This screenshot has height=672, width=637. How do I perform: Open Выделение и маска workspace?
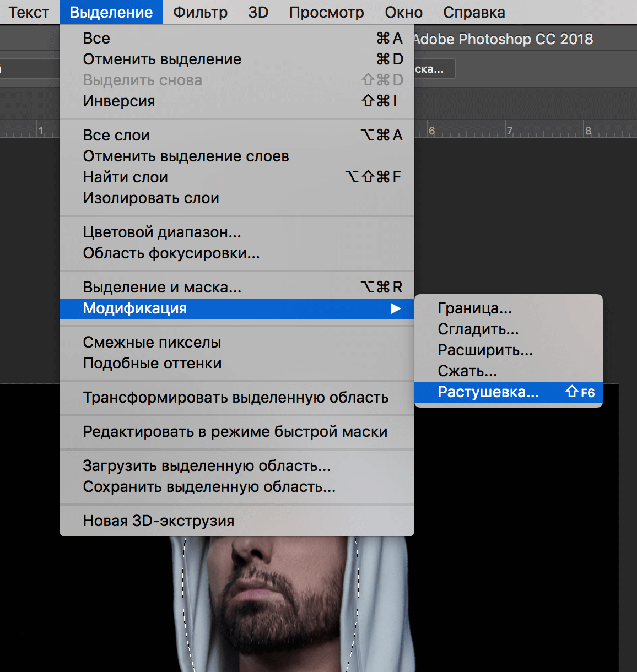tap(161, 286)
